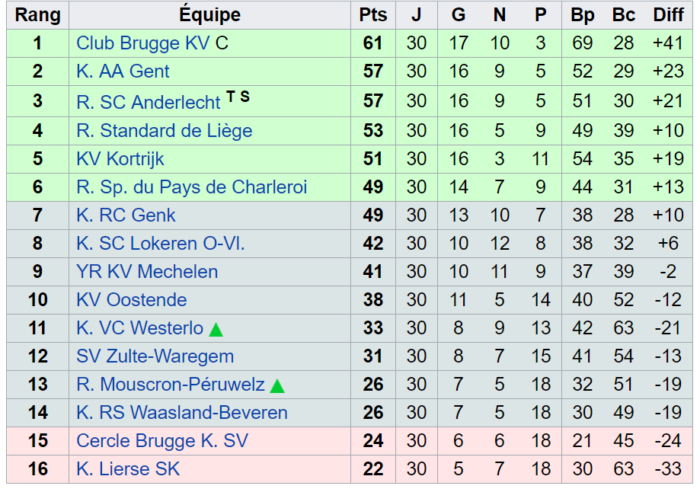Click the Rang column header
This screenshot has height=488, width=700.
(x=38, y=15)
